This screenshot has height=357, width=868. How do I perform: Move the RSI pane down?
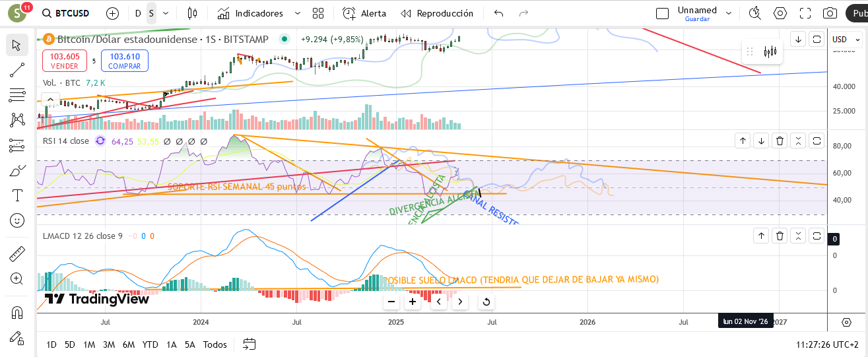pyautogui.click(x=761, y=141)
